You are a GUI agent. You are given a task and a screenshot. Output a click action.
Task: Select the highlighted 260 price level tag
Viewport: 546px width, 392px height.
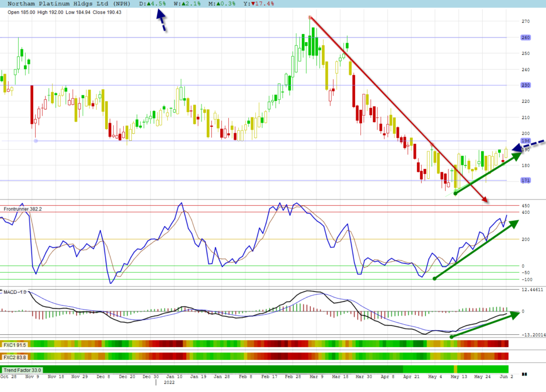[x=525, y=37]
